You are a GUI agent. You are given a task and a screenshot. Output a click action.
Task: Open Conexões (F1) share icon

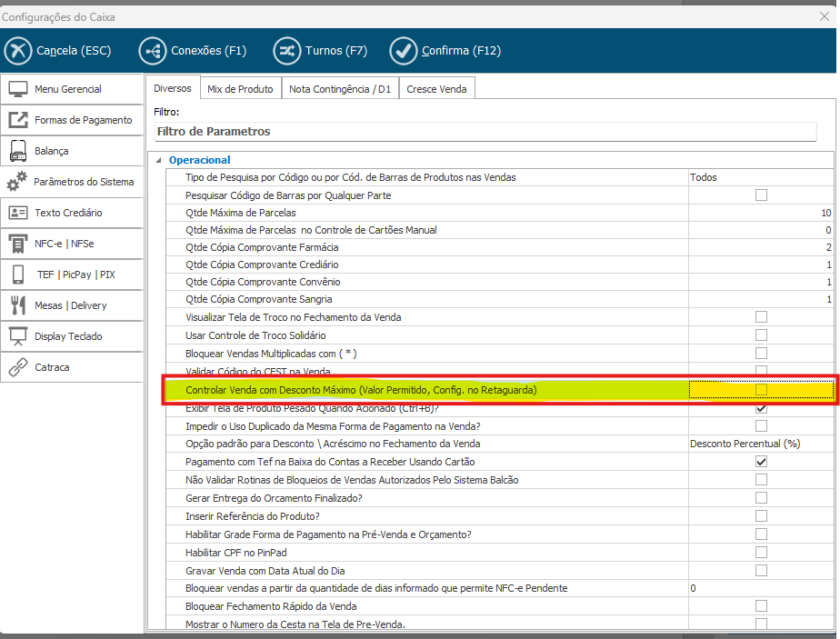[153, 51]
